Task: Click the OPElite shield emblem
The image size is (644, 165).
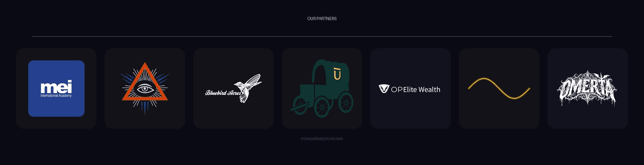Action: pos(384,89)
